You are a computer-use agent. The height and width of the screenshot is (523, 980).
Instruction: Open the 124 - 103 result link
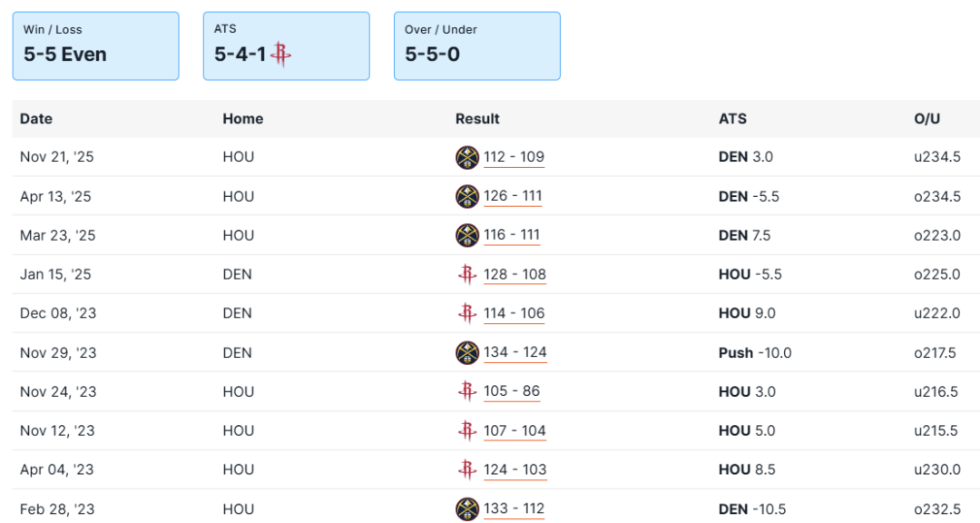tap(514, 469)
